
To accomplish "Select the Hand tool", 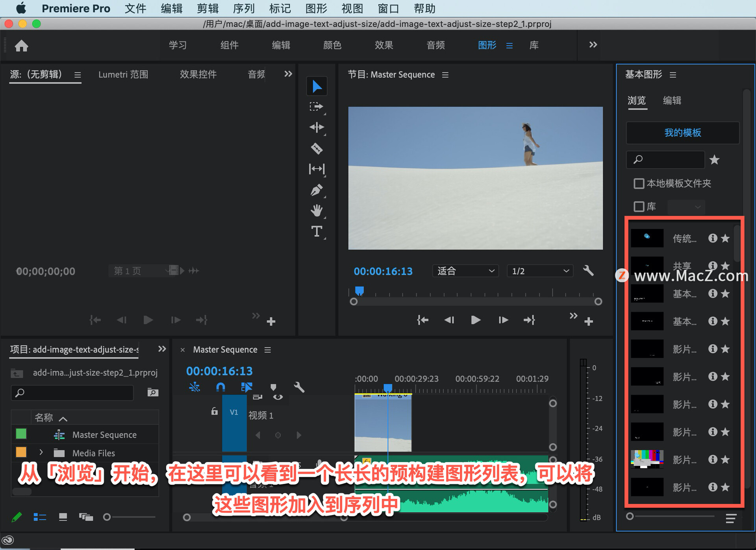I will point(317,210).
